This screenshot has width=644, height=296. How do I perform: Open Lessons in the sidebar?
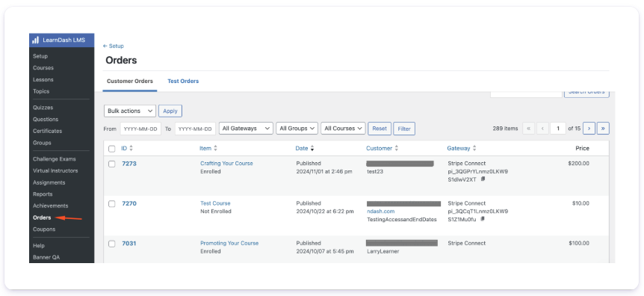(x=43, y=79)
